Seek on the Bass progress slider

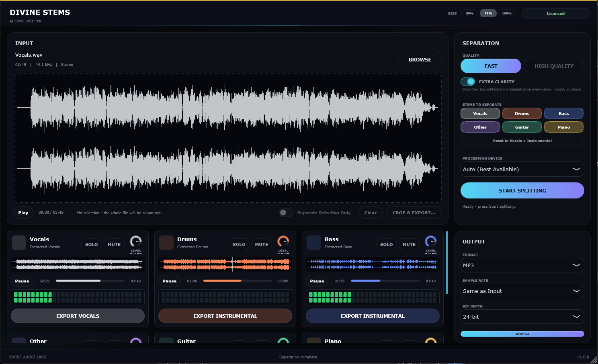point(385,281)
